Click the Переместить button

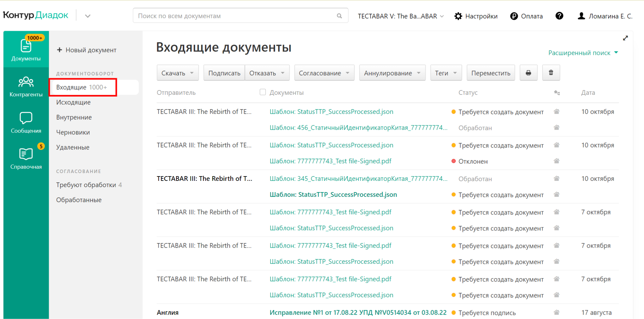[x=491, y=73]
